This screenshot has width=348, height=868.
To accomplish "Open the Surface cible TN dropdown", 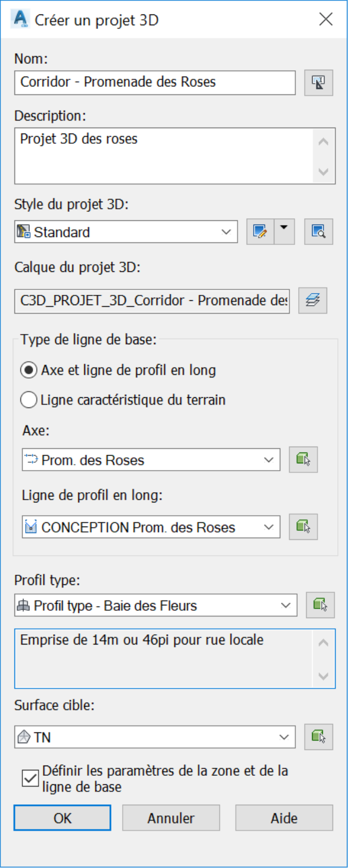I will coord(155,737).
